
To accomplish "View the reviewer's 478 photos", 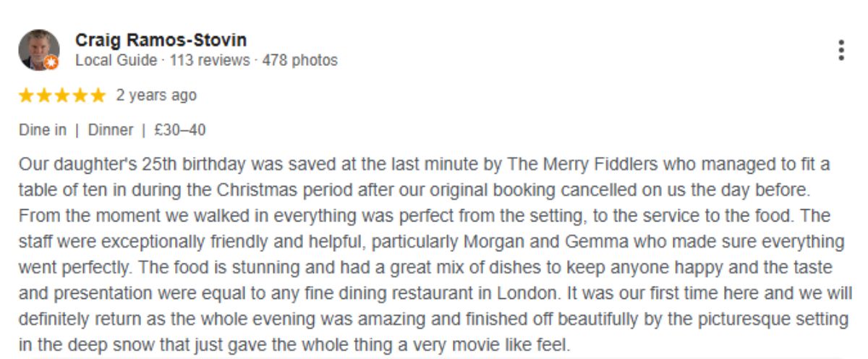I will point(299,60).
